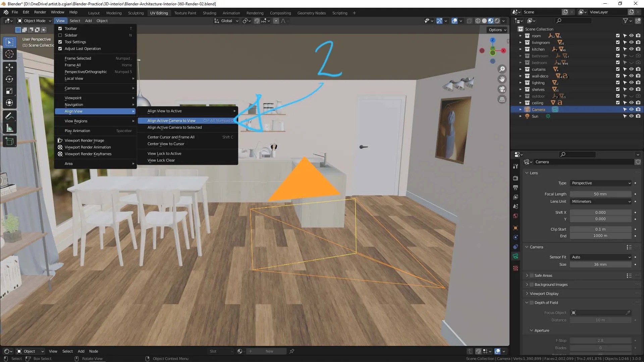644x362 pixels.
Task: Select the Add Cube tool
Action: (9, 141)
